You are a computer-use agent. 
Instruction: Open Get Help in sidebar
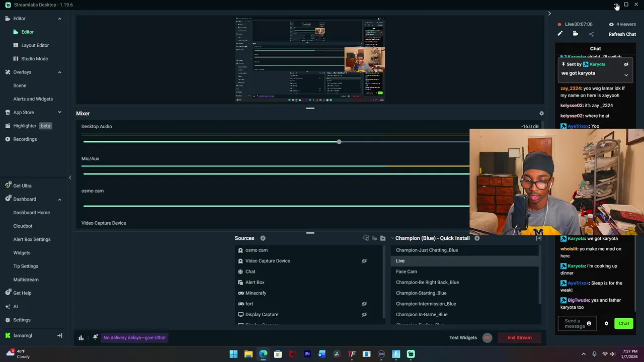pyautogui.click(x=22, y=293)
